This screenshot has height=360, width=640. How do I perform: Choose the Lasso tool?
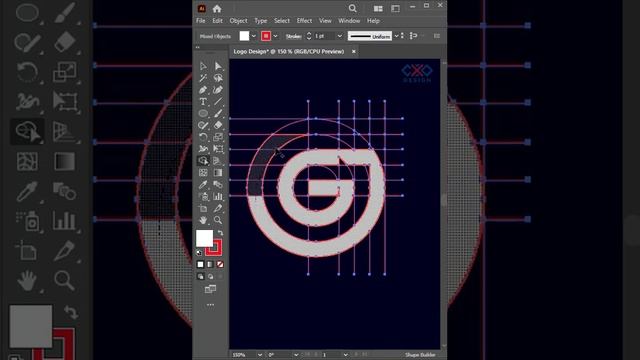click(x=218, y=78)
